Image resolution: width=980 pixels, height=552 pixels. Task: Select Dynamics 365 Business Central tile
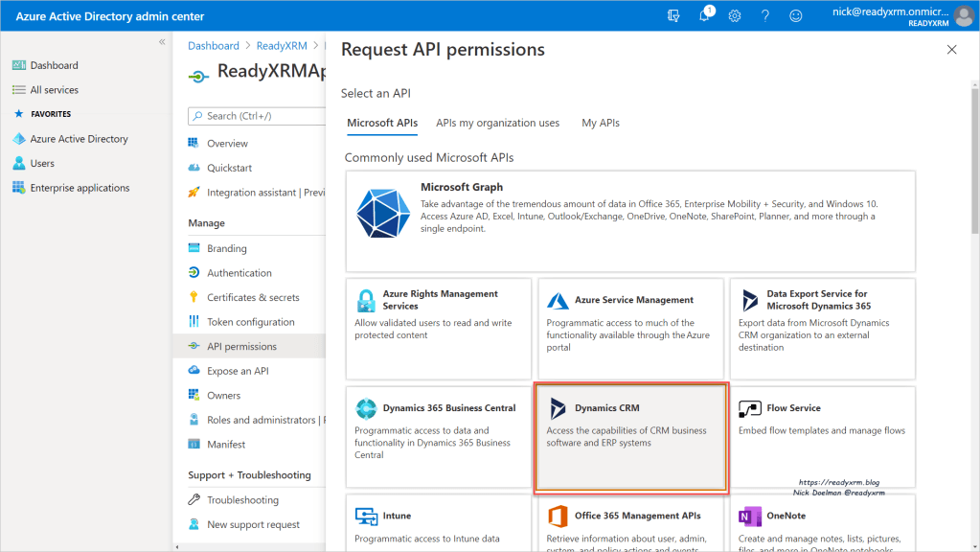click(438, 439)
